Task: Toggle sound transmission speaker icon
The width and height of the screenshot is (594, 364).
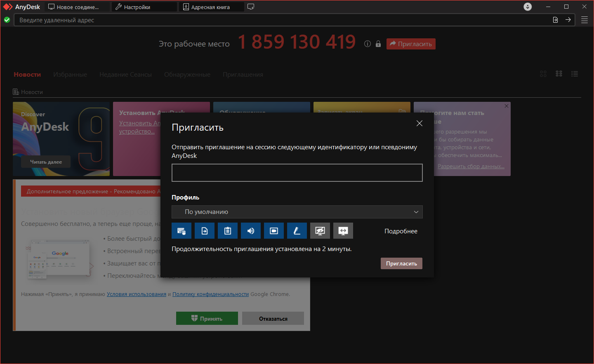Action: click(x=251, y=231)
